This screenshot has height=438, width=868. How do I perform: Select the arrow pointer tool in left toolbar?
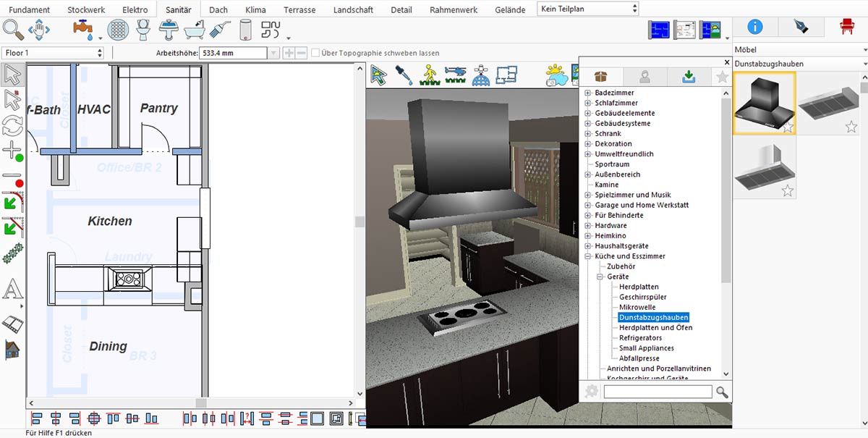[13, 75]
